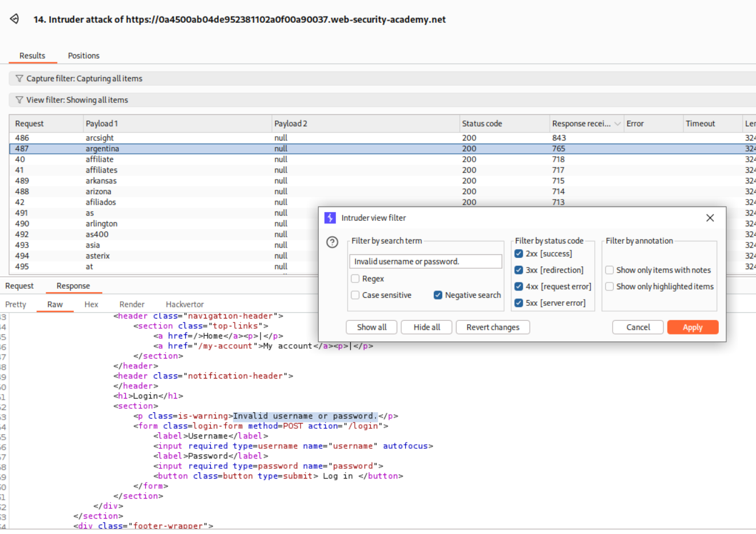This screenshot has height=534, width=756.
Task: Open the Hackvertor response tab
Action: (x=185, y=305)
